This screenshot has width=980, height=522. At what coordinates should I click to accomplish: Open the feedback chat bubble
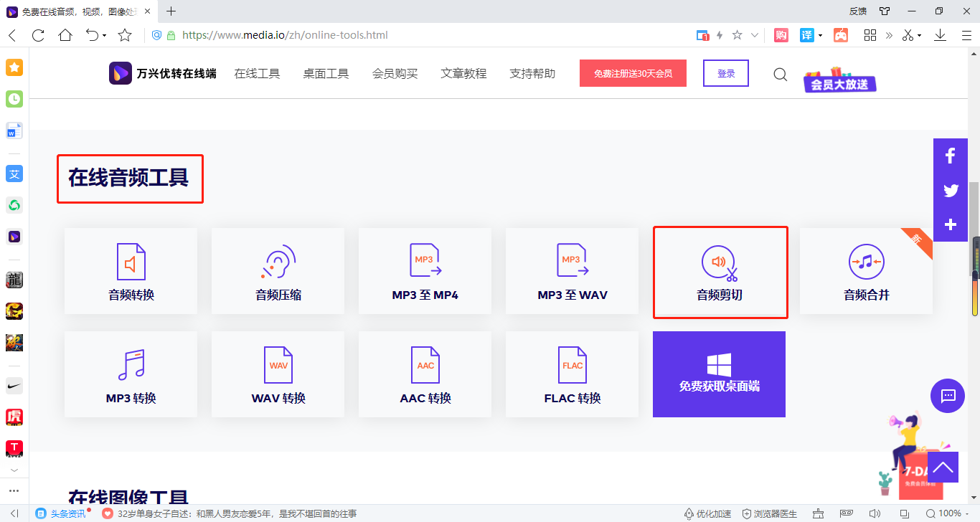[x=948, y=395]
